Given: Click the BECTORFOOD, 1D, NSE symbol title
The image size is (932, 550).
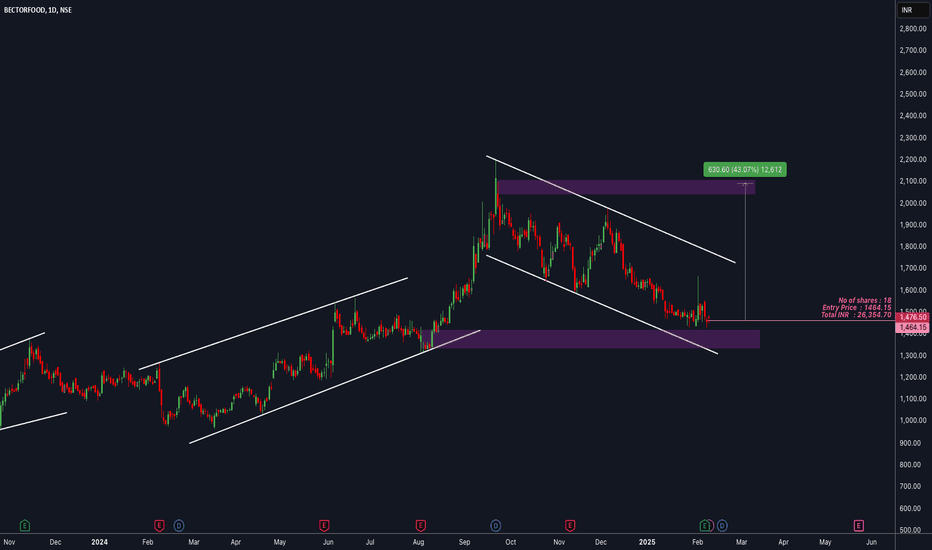Looking at the screenshot, I should point(37,10).
